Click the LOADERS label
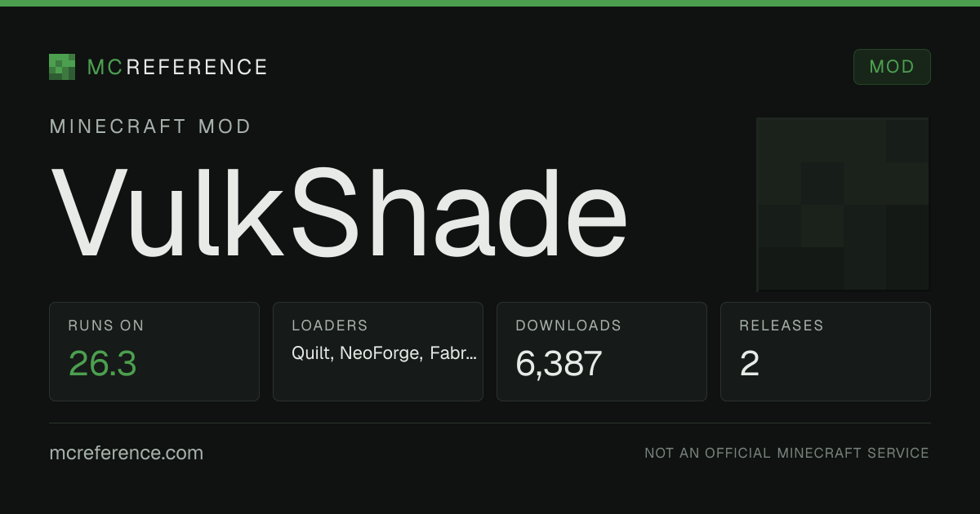Viewport: 980px width, 514px height. coord(330,326)
